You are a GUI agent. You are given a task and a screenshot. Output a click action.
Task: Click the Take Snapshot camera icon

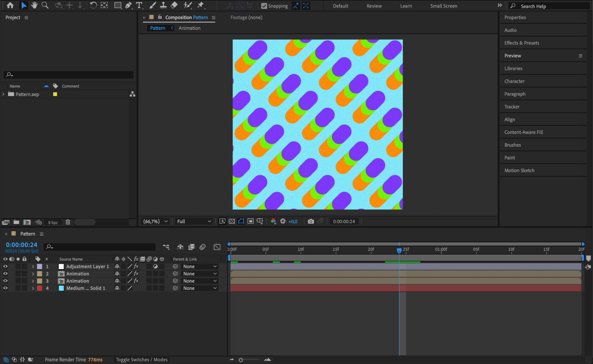coord(311,221)
